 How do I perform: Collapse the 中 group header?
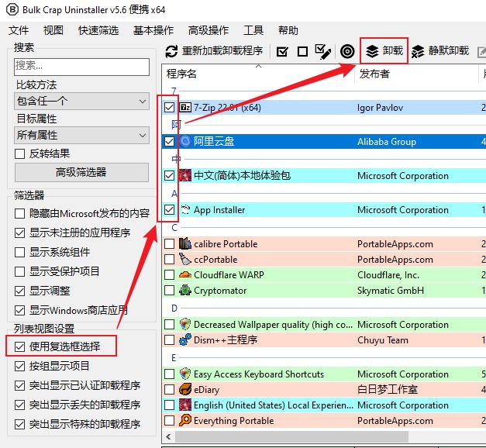(176, 159)
